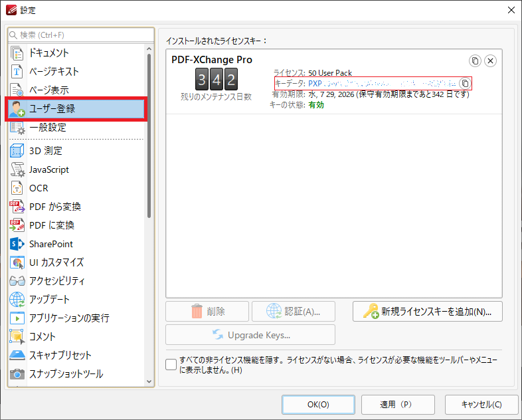
Task: Open スナップショットツール settings
Action: point(76,374)
